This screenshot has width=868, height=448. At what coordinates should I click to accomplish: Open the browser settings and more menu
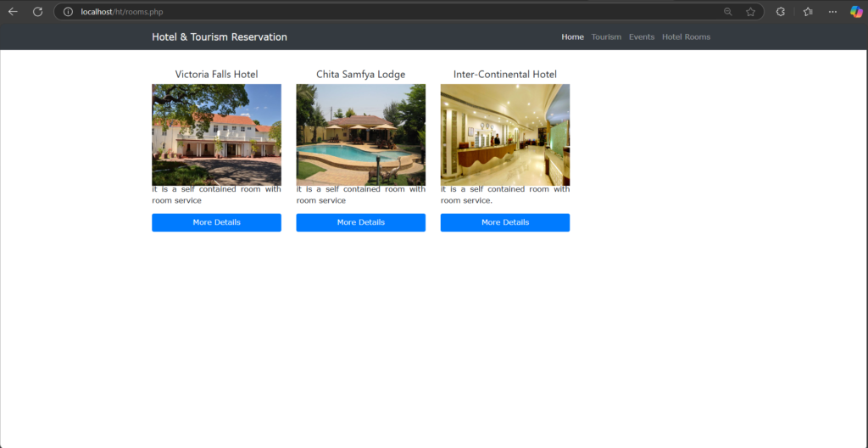pos(832,12)
